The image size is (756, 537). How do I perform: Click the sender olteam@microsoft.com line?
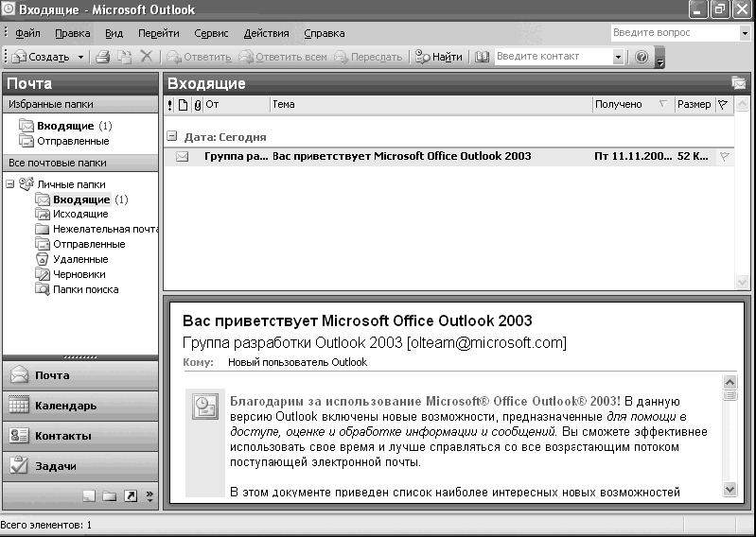pyautogui.click(x=375, y=342)
